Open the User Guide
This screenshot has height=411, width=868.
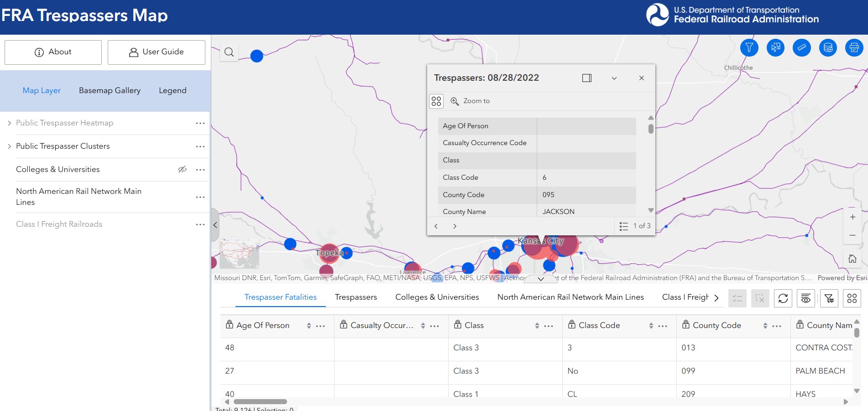156,52
